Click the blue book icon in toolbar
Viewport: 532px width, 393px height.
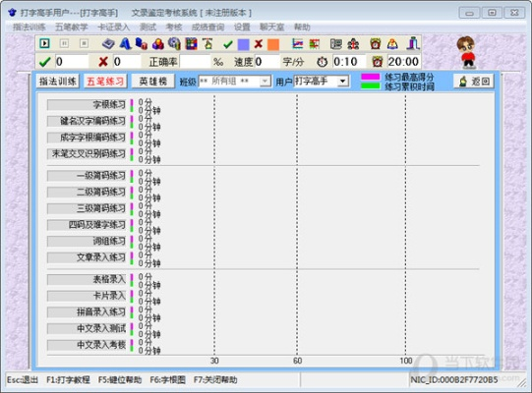click(x=108, y=44)
